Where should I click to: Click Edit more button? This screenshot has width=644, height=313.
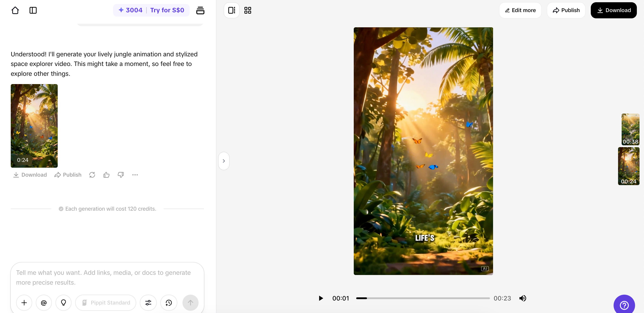[520, 10]
